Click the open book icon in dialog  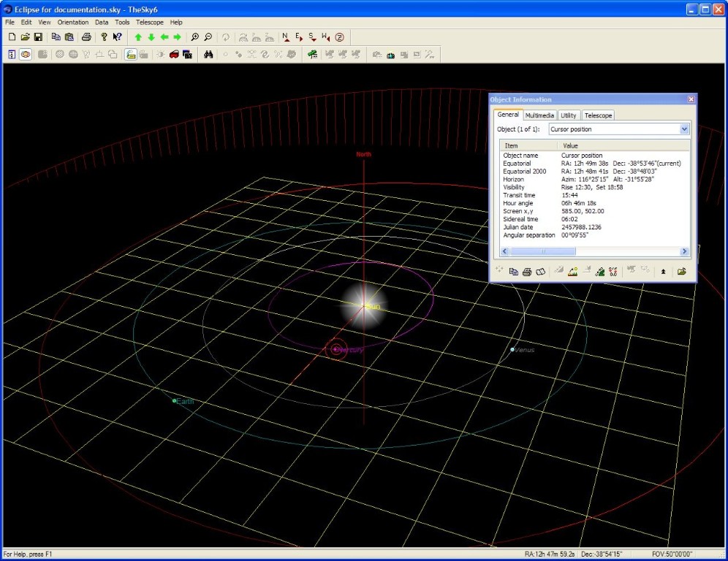540,272
